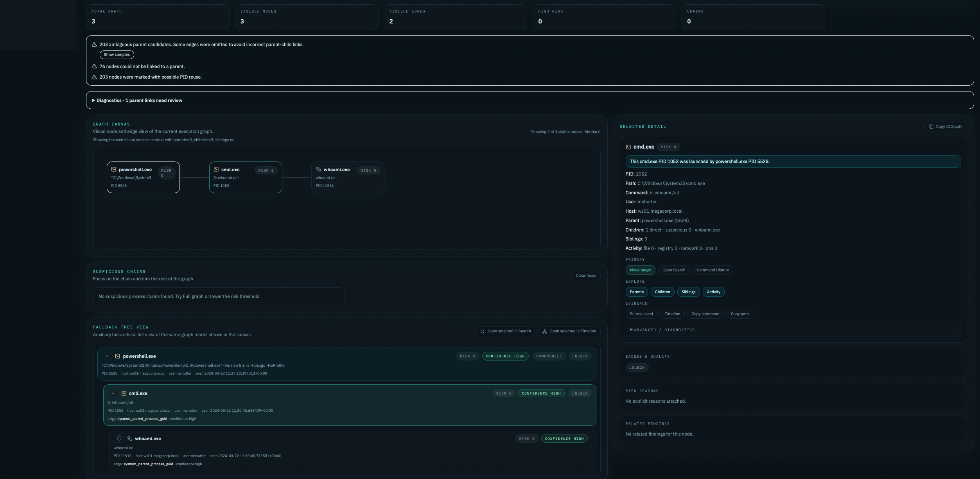Expand the Advanced / Diagnostics section
980x479 pixels.
[x=793, y=330]
